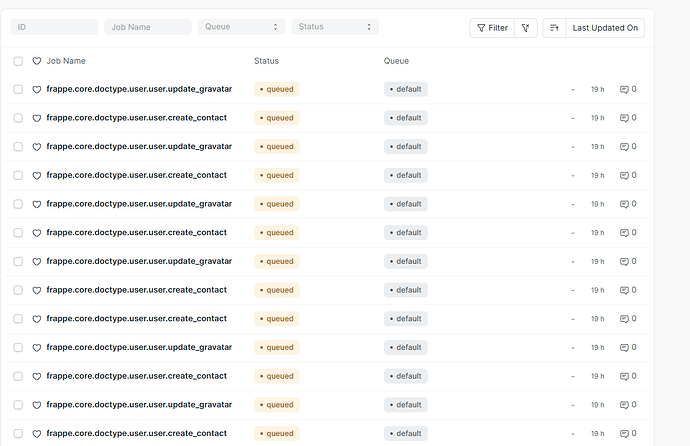Check the second row's create_contact checkbox
The height and width of the screenshot is (446, 690).
[18, 118]
